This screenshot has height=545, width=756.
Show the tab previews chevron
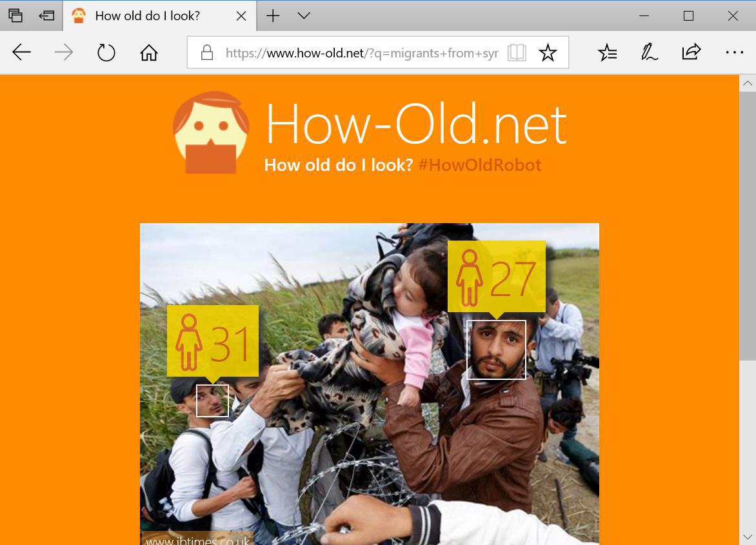(304, 15)
